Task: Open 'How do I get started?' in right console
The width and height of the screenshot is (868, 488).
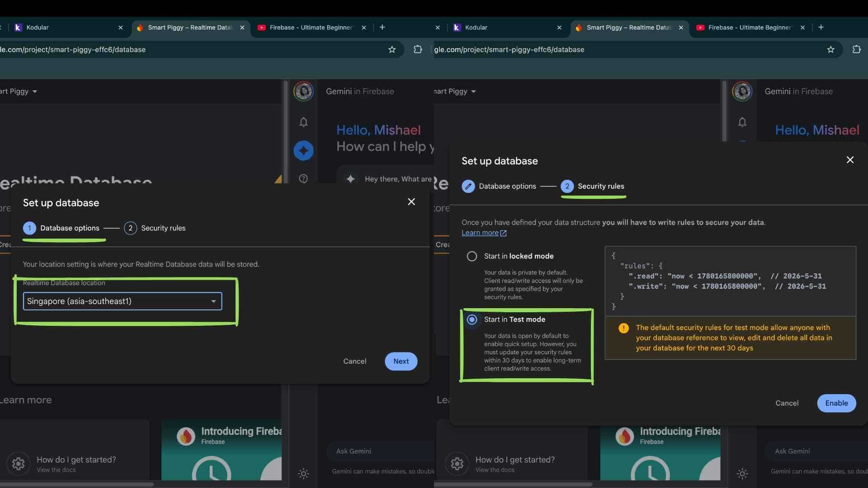Action: [x=515, y=460]
